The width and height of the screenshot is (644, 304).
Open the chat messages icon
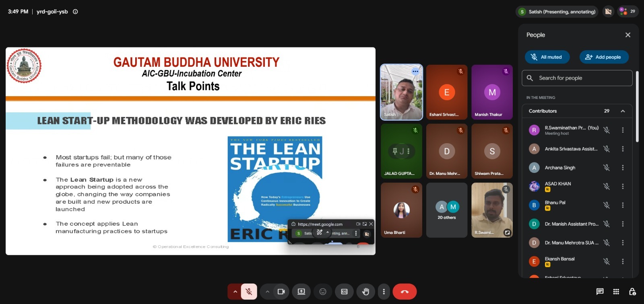tap(600, 292)
